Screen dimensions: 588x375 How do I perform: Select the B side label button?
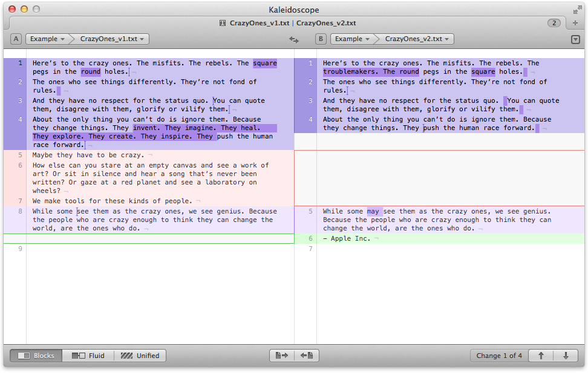click(321, 39)
